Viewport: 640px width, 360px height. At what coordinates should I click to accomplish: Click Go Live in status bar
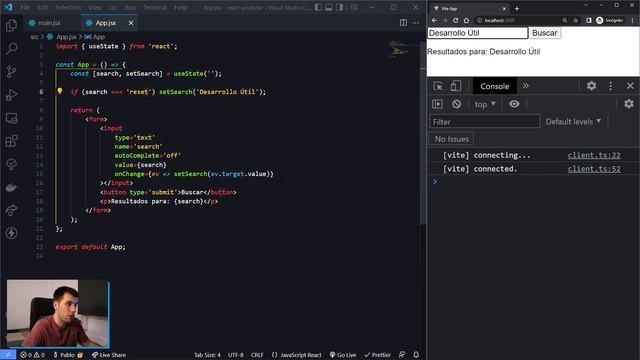(343, 355)
